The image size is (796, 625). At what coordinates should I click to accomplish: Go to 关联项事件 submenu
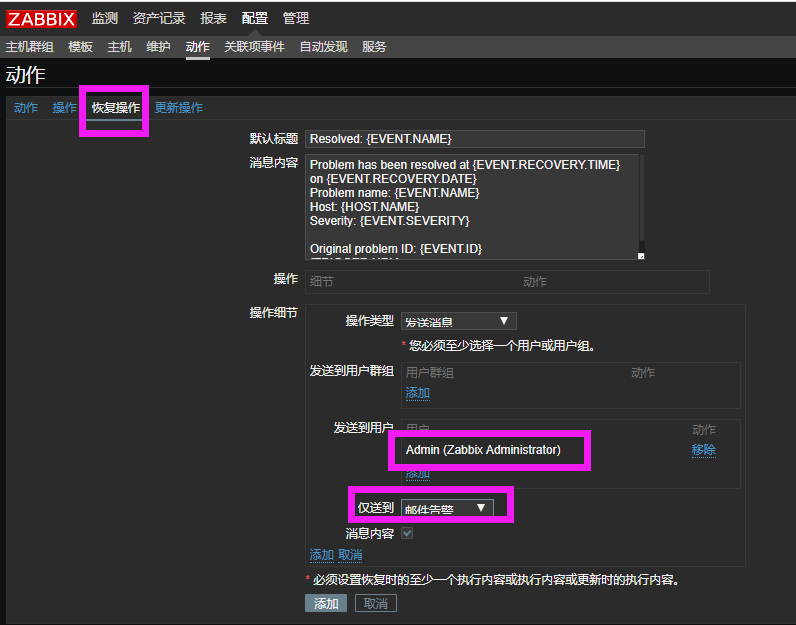tap(254, 47)
